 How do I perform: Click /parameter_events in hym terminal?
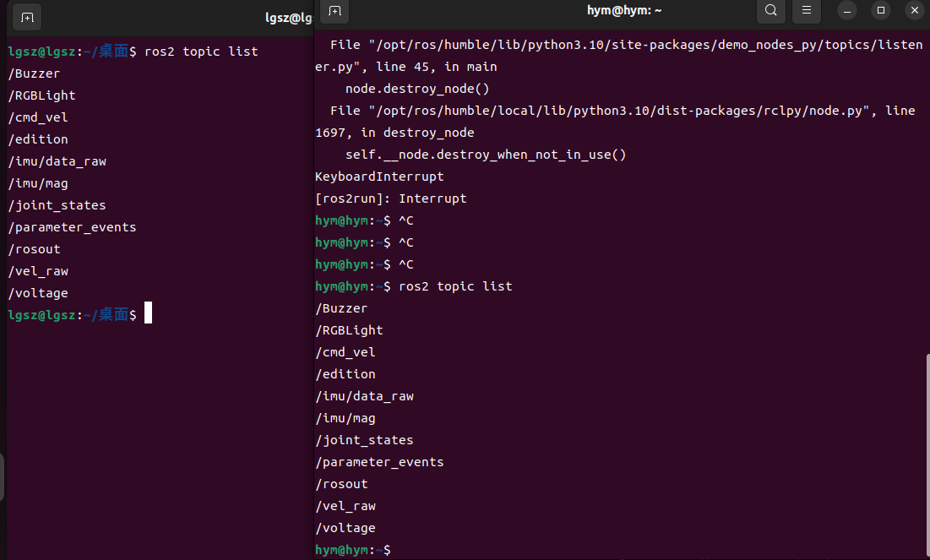point(379,462)
